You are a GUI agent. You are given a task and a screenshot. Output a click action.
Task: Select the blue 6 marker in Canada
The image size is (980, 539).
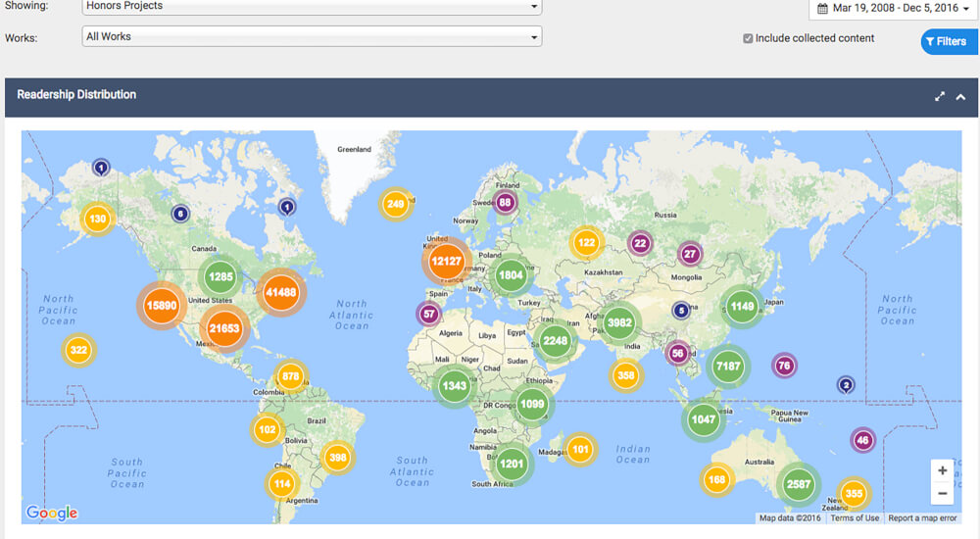click(x=180, y=214)
